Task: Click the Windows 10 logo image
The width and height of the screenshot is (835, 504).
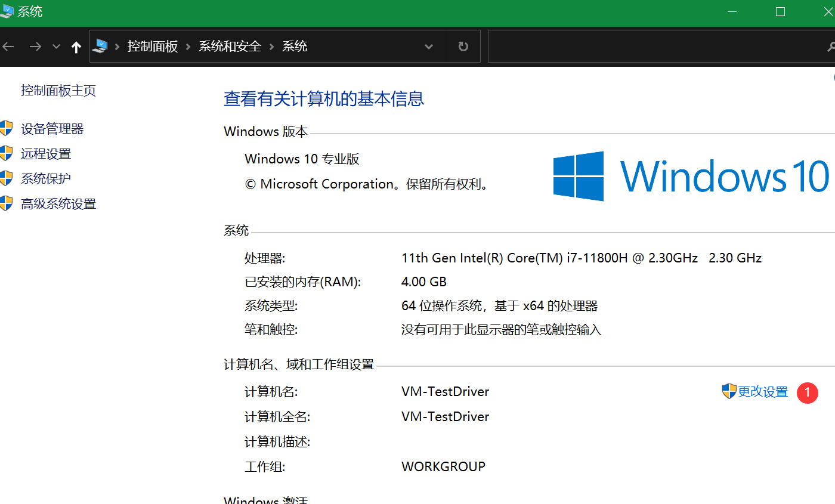Action: point(691,176)
